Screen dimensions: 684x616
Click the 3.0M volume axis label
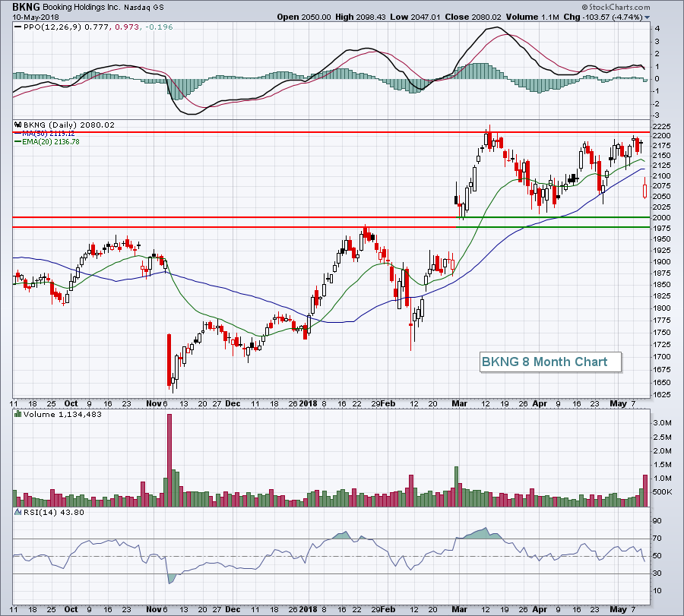coord(662,423)
